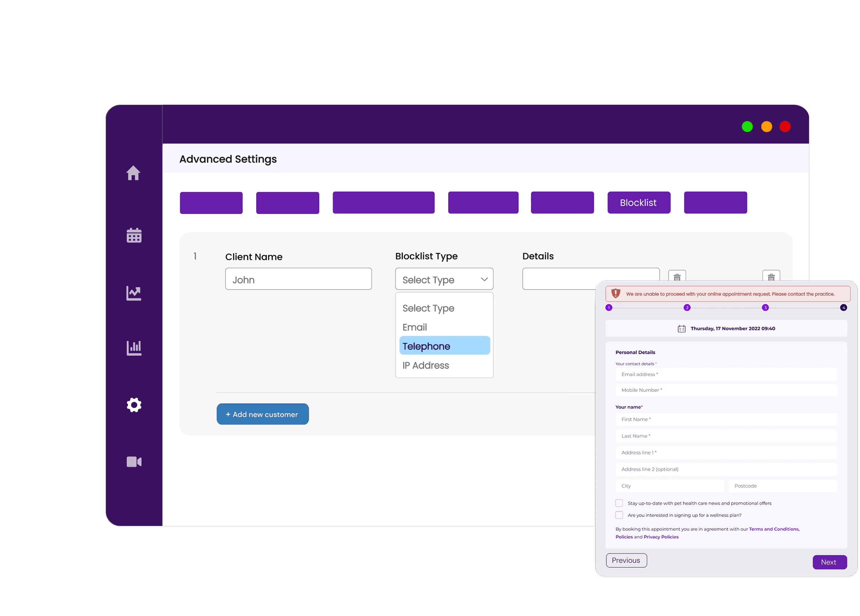Click the bar chart reports sidebar icon
Viewport: 860px width, 616px height.
(134, 348)
